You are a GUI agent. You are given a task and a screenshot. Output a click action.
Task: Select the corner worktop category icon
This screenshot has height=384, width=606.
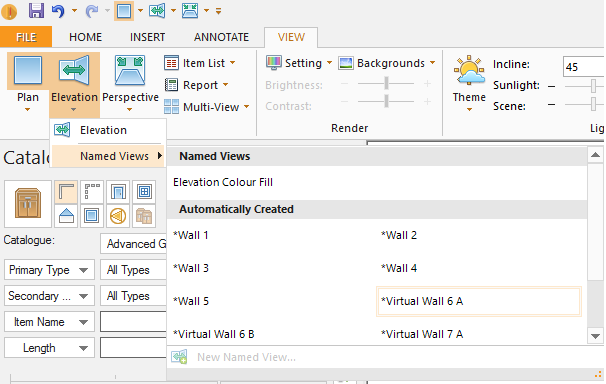click(66, 191)
